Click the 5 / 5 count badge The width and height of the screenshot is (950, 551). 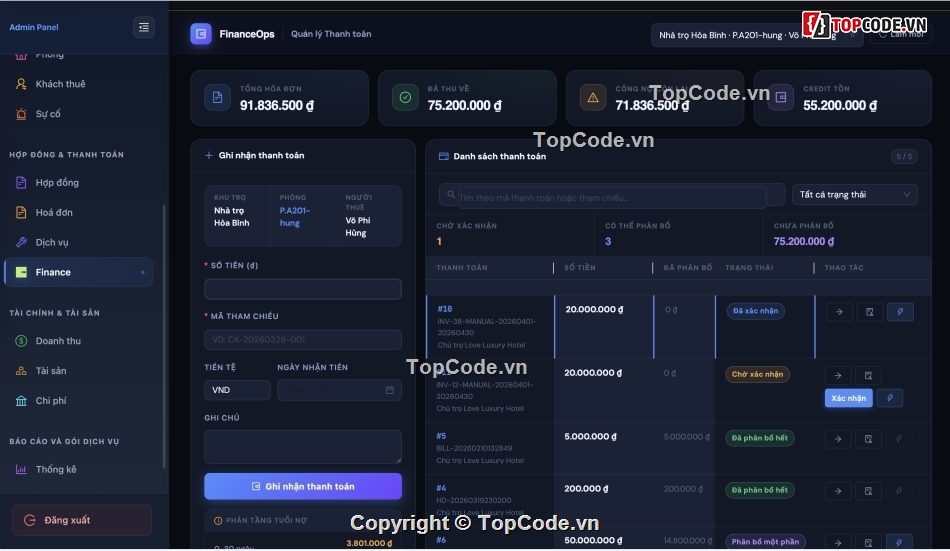(904, 156)
